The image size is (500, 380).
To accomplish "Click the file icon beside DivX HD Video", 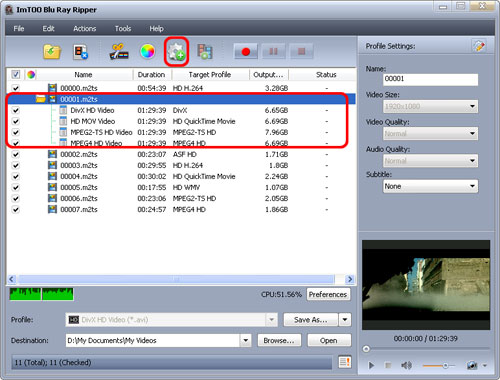I will [63, 110].
